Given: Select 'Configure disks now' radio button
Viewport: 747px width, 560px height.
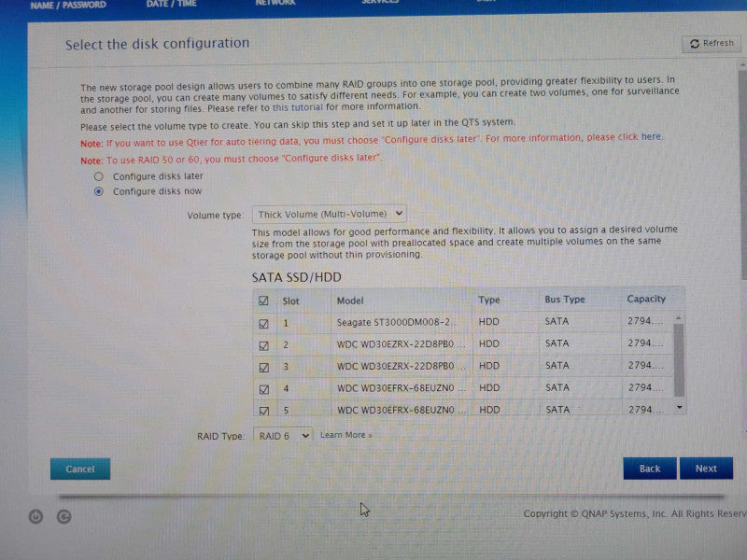Looking at the screenshot, I should [x=99, y=191].
